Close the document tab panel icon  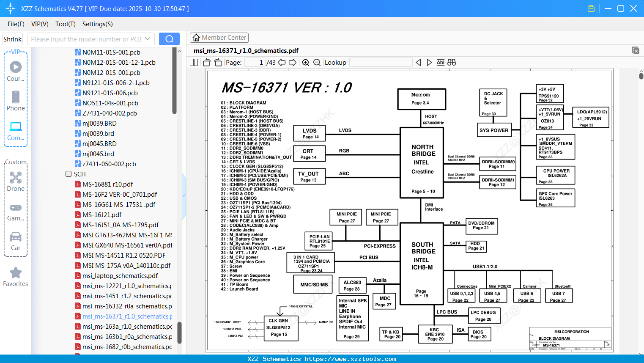tap(636, 50)
